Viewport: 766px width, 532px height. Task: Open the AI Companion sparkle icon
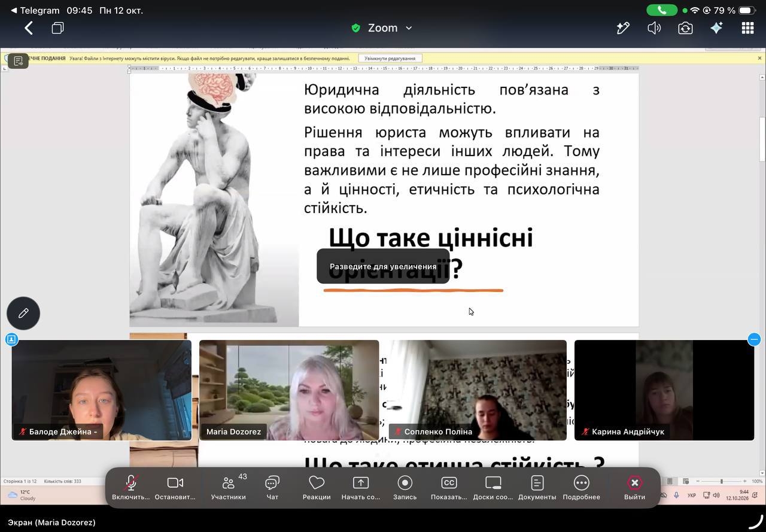[x=716, y=28]
